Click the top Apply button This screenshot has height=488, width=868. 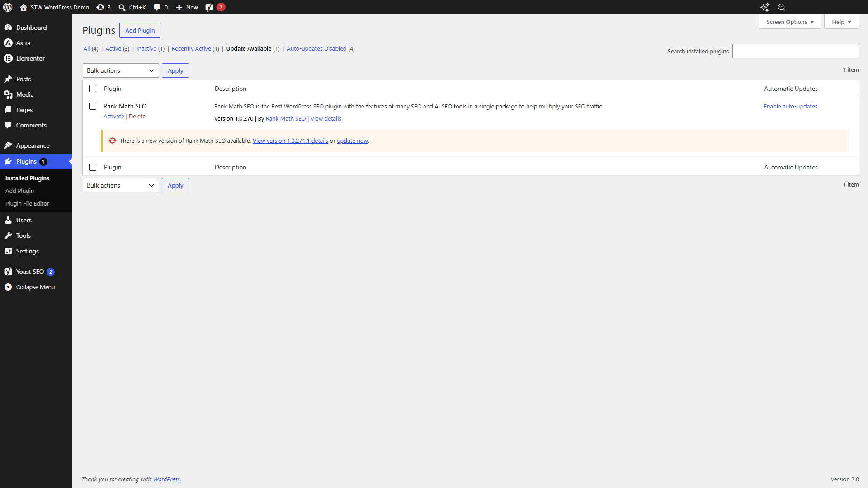[x=175, y=70]
